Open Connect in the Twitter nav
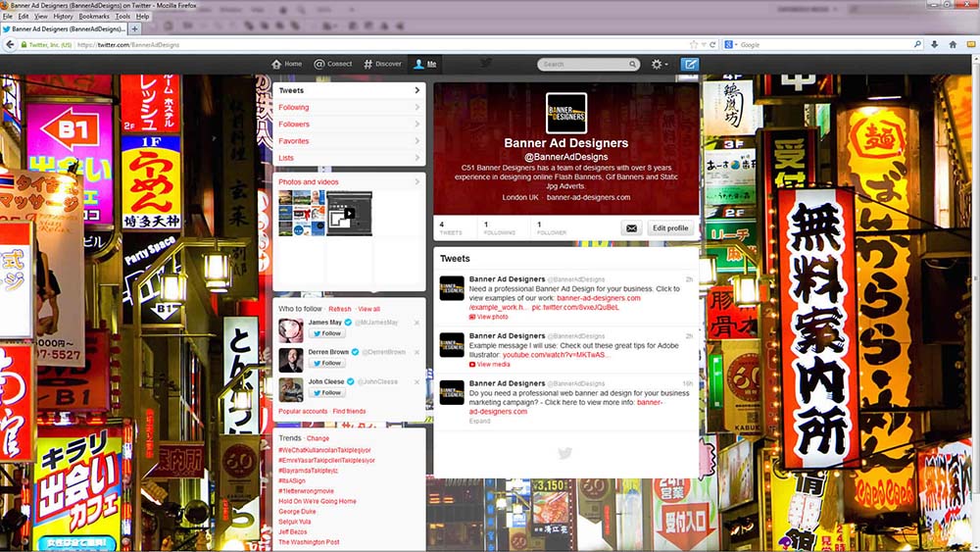This screenshot has height=552, width=980. tap(333, 64)
